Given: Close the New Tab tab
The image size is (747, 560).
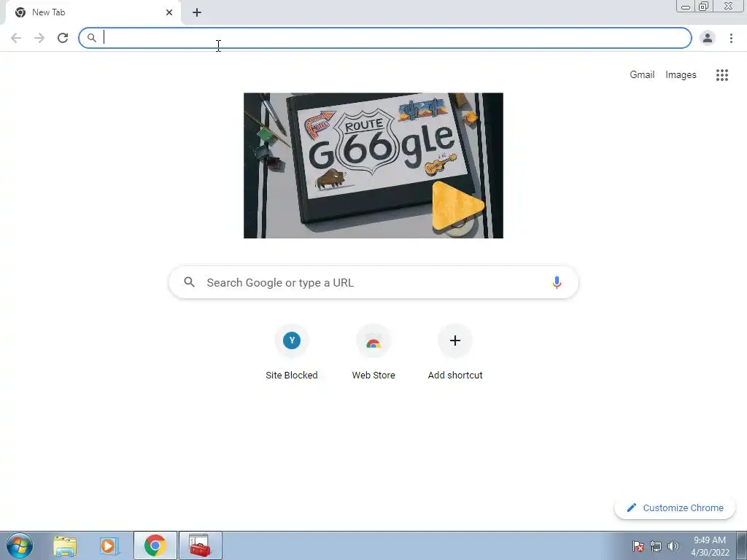Looking at the screenshot, I should 169,12.
